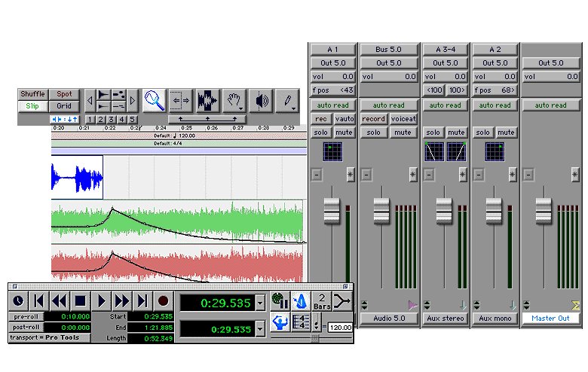Image resolution: width=588 pixels, height=372 pixels.
Task: Start playback with the Play button
Action: [x=101, y=300]
